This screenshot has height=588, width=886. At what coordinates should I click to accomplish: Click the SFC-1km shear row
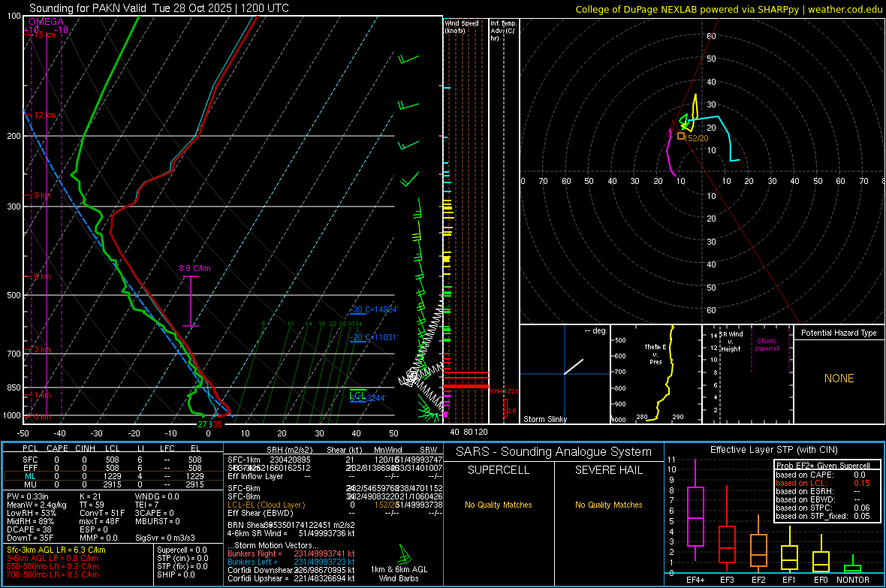335,460
